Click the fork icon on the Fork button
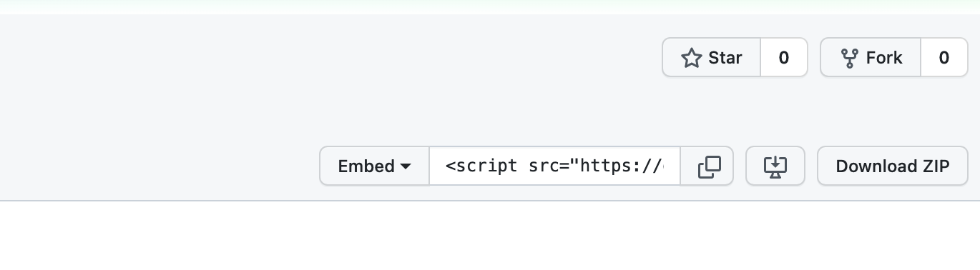980x270 pixels. coord(849,58)
